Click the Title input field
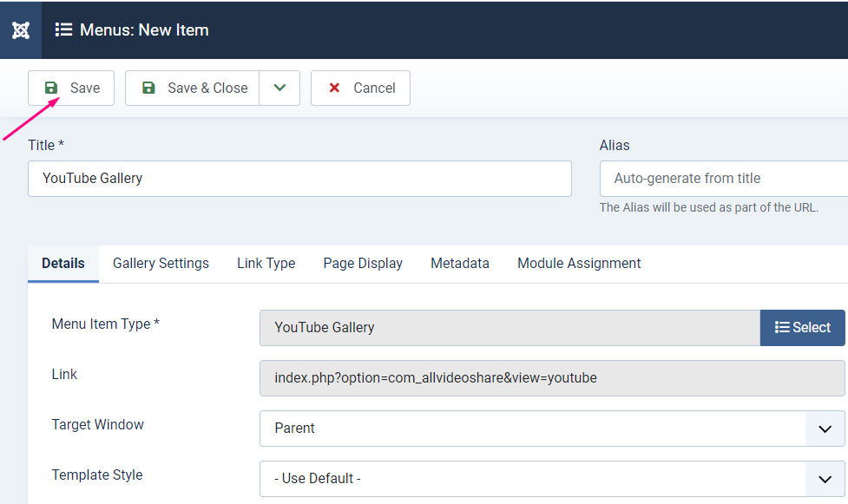Screen dimensions: 848x504 point(299,179)
